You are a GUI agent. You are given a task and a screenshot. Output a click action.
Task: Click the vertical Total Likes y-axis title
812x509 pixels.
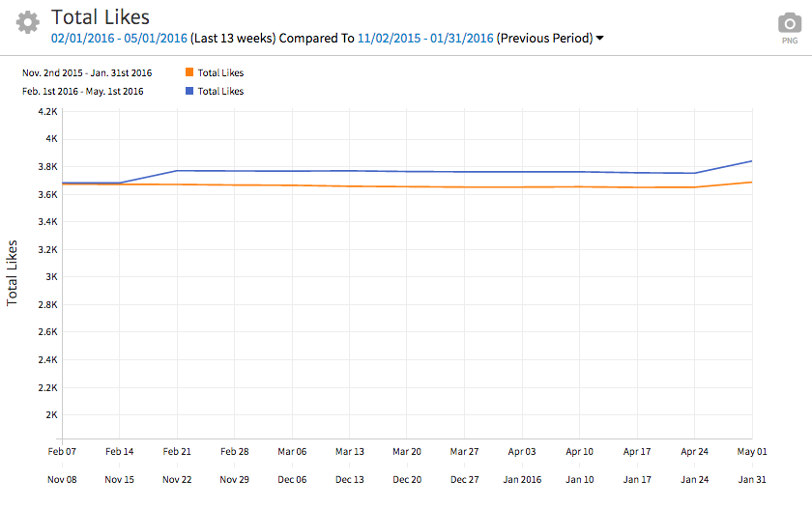(13, 273)
